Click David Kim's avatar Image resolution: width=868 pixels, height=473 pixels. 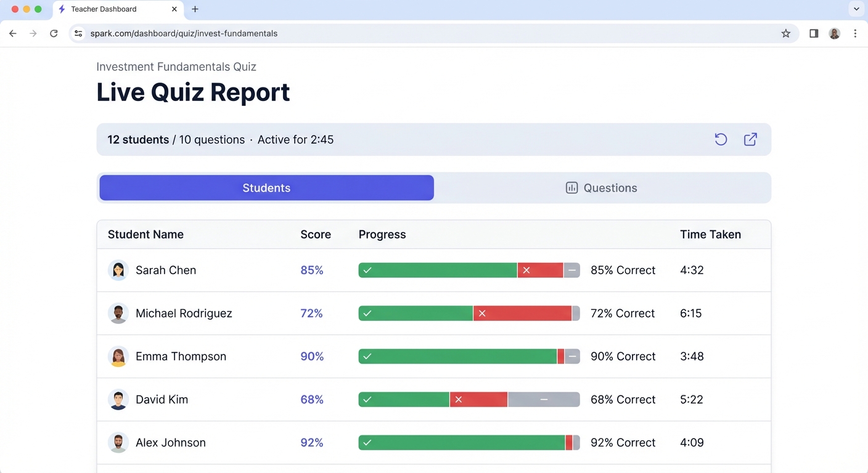(118, 400)
